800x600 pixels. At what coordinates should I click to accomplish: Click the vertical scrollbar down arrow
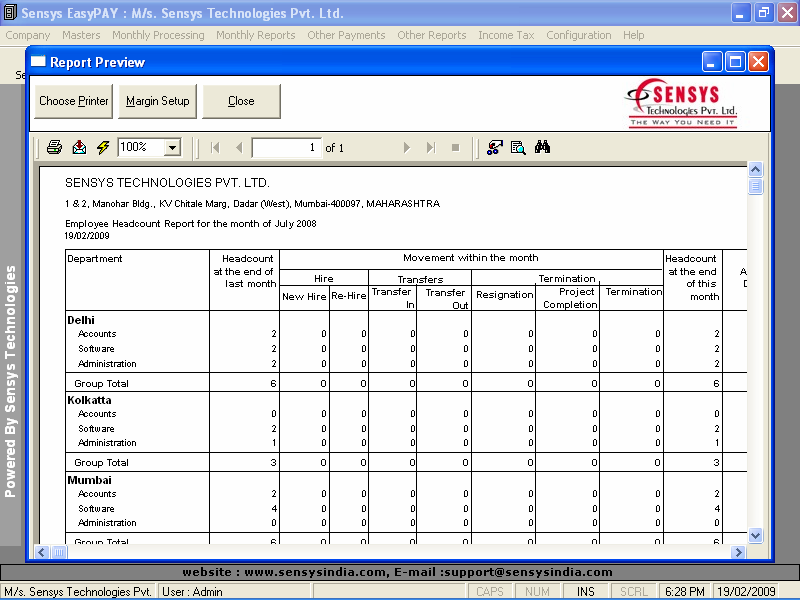[x=755, y=535]
